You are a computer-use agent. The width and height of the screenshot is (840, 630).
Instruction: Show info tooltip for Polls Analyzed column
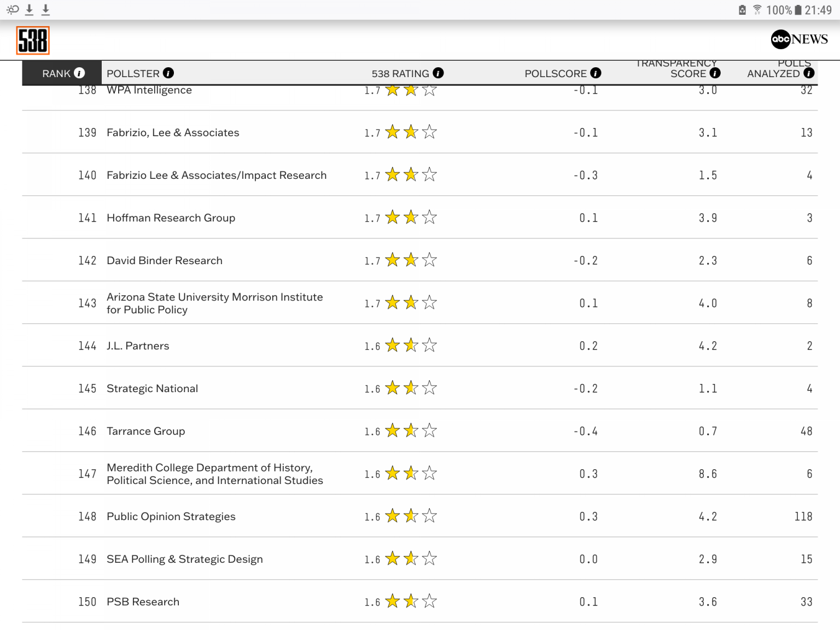(809, 73)
